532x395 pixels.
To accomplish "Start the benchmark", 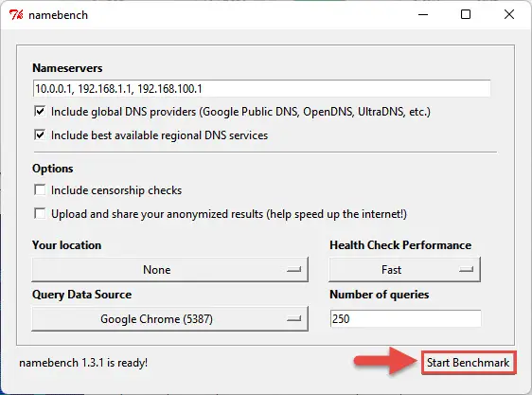I will tap(469, 363).
